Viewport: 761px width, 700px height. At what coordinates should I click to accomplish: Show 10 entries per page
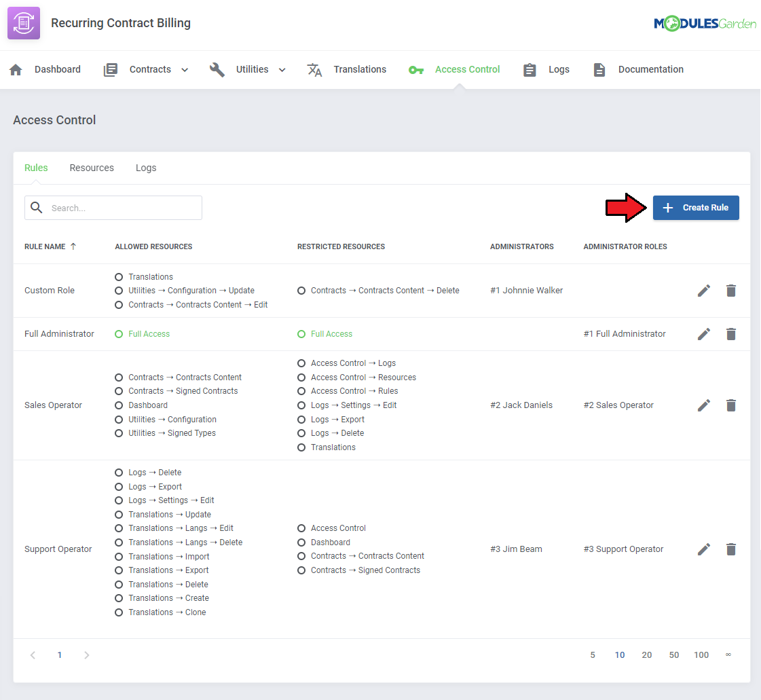[x=619, y=655]
